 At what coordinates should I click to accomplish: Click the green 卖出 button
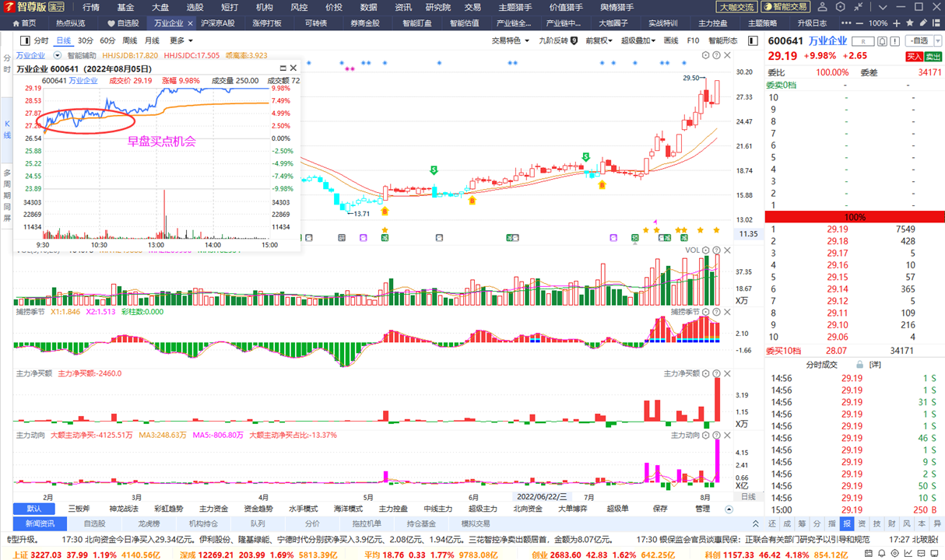[x=933, y=56]
